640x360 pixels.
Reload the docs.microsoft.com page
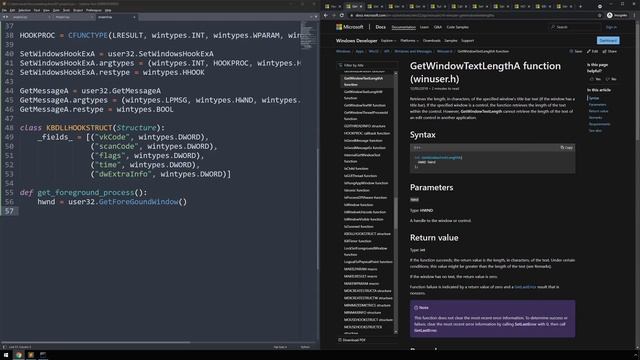[342, 15]
